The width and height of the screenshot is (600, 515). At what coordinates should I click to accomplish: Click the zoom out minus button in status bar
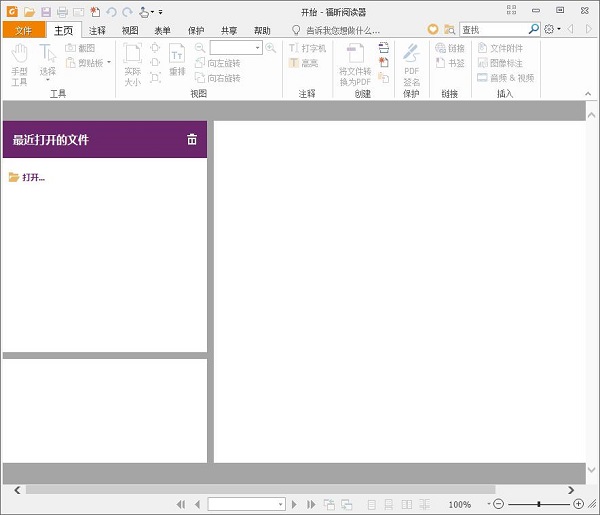498,504
